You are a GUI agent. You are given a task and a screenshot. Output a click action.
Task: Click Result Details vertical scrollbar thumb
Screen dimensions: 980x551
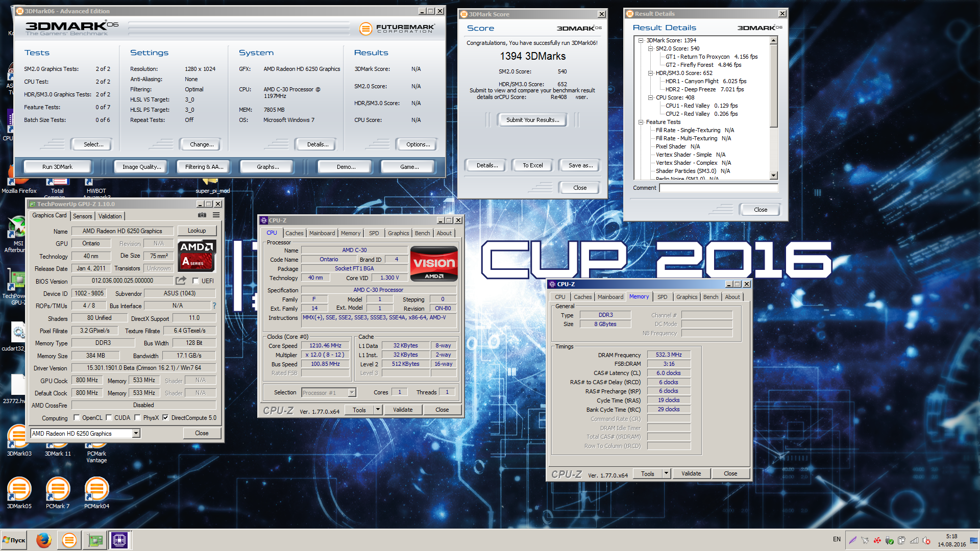click(774, 86)
